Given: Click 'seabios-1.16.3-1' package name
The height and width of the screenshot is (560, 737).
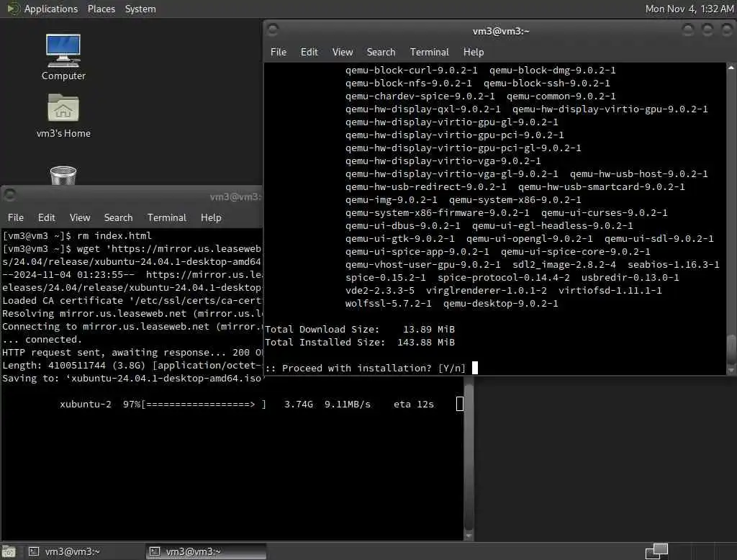Looking at the screenshot, I should click(x=673, y=264).
